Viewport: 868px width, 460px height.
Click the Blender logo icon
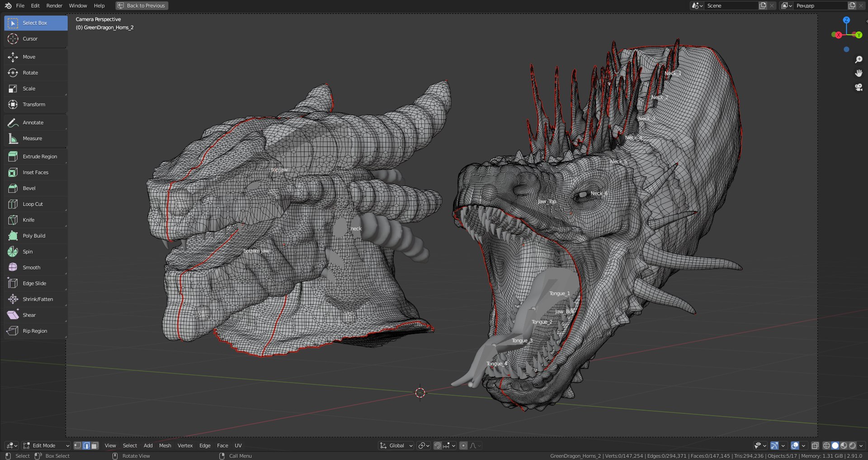pyautogui.click(x=8, y=5)
